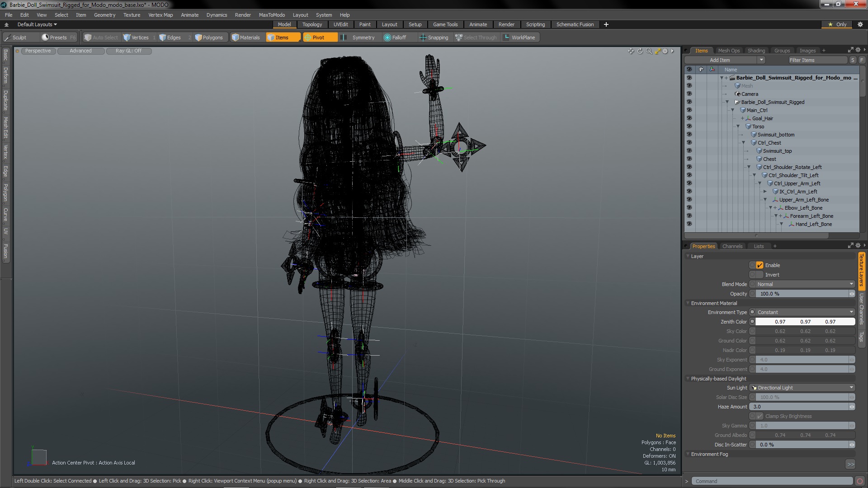The height and width of the screenshot is (488, 868).
Task: Collapse the Environment Material section
Action: [x=688, y=303]
